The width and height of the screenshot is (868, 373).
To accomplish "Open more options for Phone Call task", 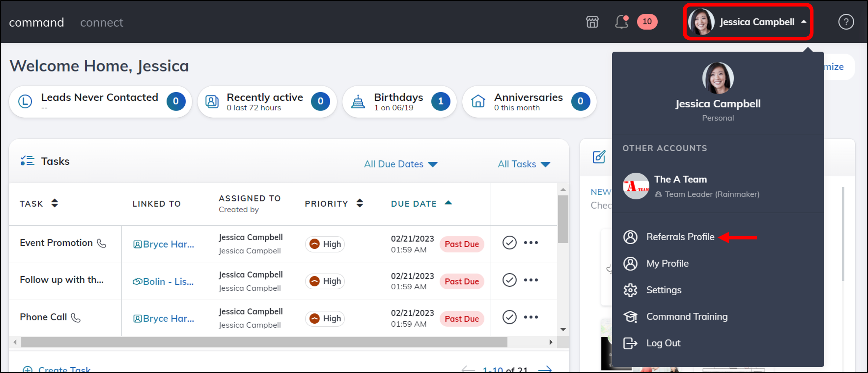I will coord(531,317).
